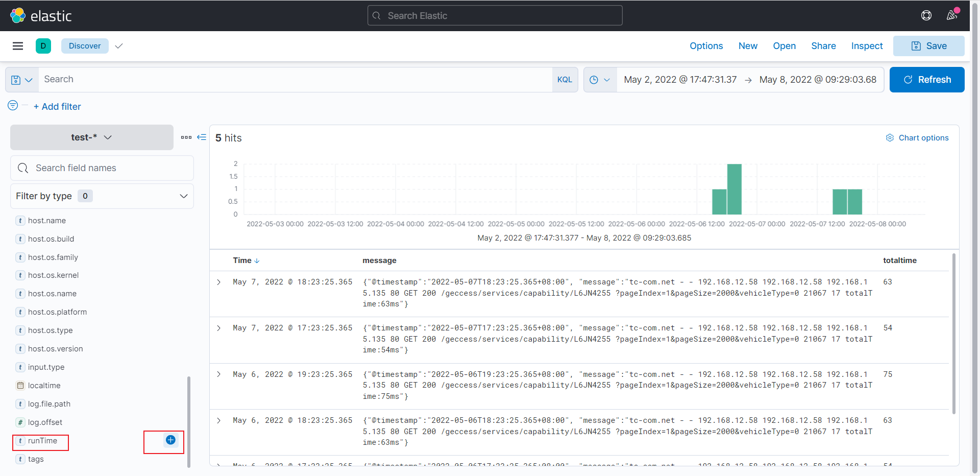Collapse the field sidebar arrow icon

pos(202,137)
